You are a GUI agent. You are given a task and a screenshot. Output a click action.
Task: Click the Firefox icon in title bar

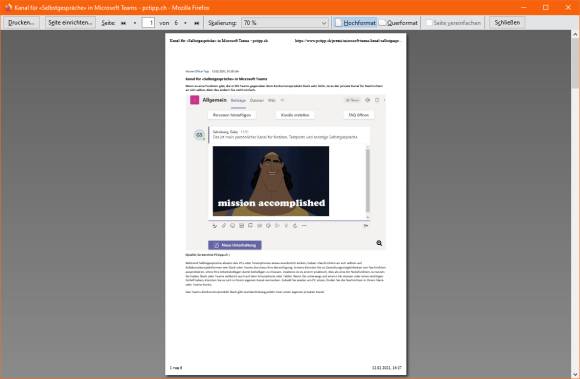pos(8,7)
